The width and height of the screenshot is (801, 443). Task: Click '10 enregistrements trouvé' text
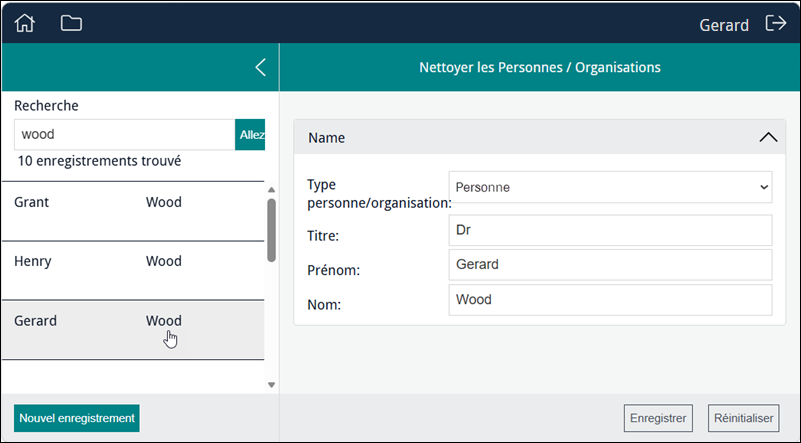point(100,161)
